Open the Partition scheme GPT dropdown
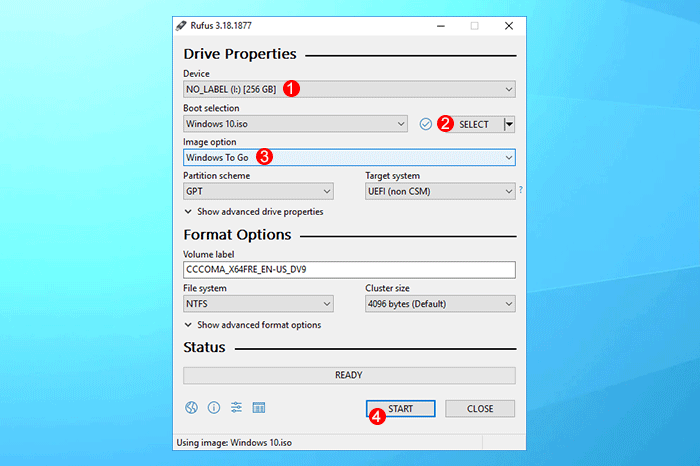 click(258, 191)
